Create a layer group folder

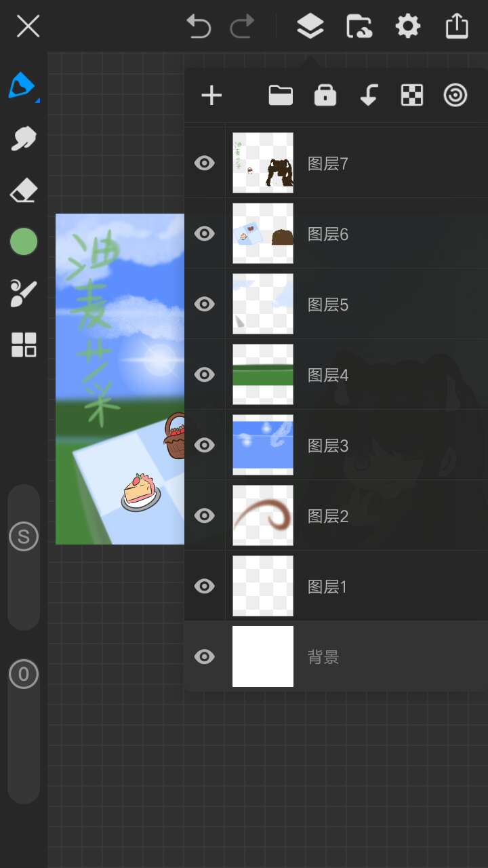tap(281, 96)
